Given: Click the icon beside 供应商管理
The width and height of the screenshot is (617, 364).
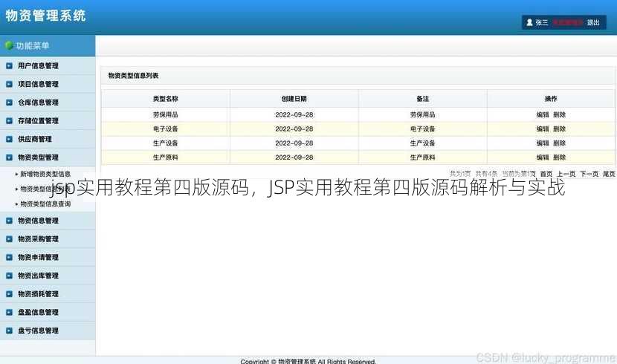Looking at the screenshot, I should (x=9, y=139).
